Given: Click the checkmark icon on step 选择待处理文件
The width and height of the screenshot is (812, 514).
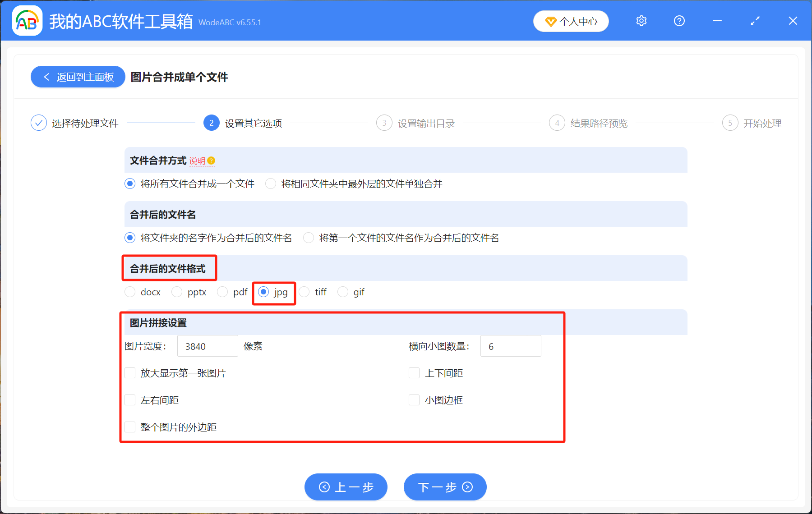Looking at the screenshot, I should click(x=38, y=122).
